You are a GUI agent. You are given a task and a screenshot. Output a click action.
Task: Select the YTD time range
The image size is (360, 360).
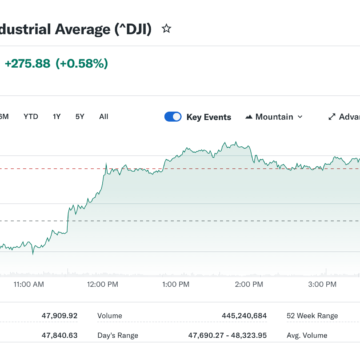click(x=31, y=117)
